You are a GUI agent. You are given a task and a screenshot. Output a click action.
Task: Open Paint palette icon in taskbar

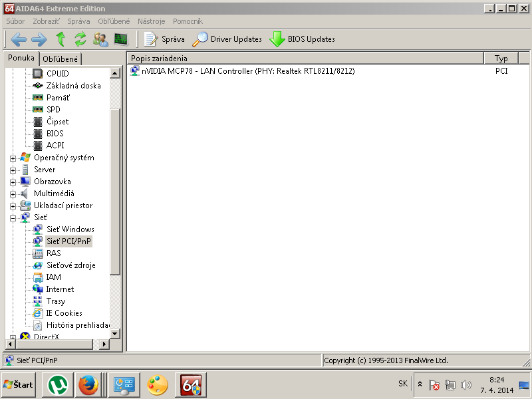pos(157,385)
